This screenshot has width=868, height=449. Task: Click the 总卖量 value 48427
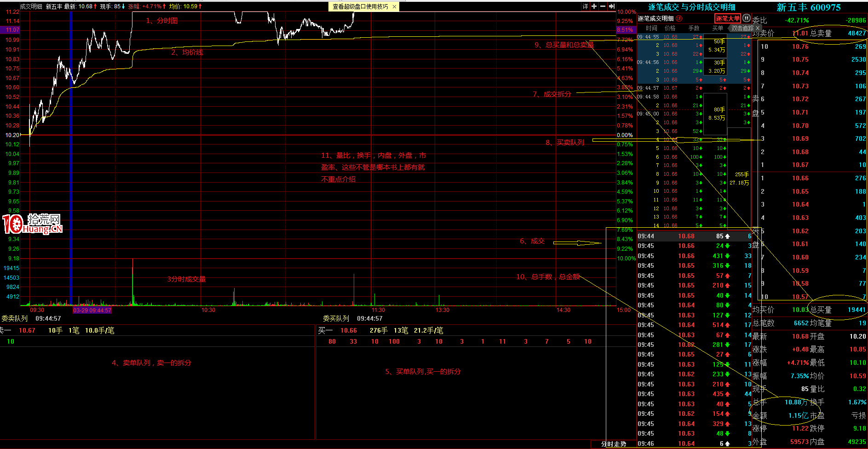(857, 33)
